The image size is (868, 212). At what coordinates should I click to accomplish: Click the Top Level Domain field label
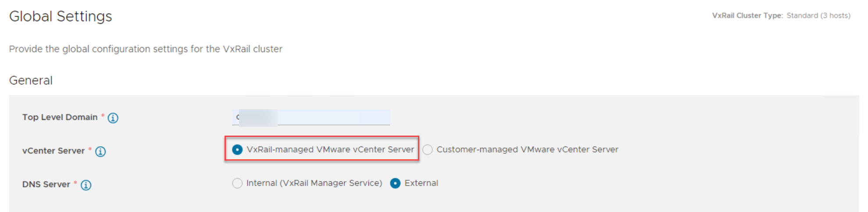tap(60, 117)
